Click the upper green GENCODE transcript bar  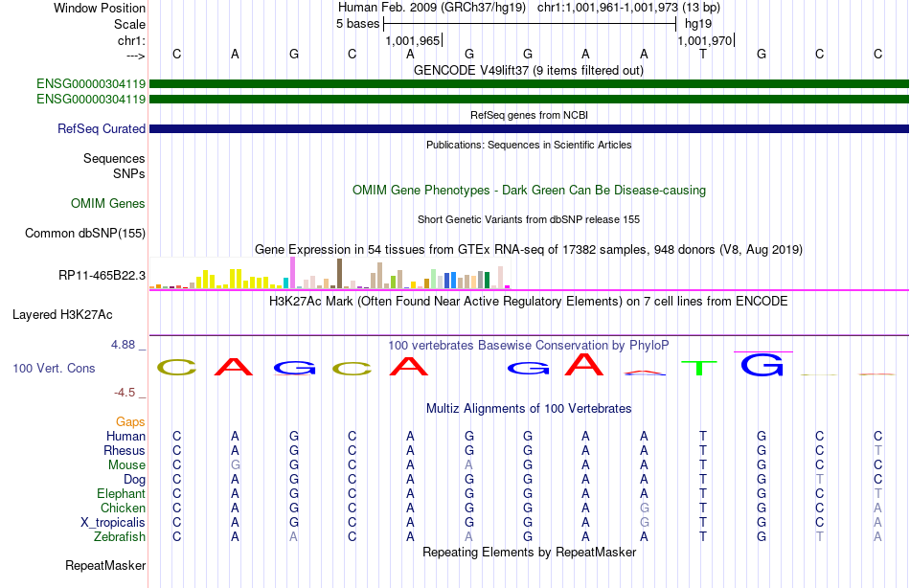529,84
